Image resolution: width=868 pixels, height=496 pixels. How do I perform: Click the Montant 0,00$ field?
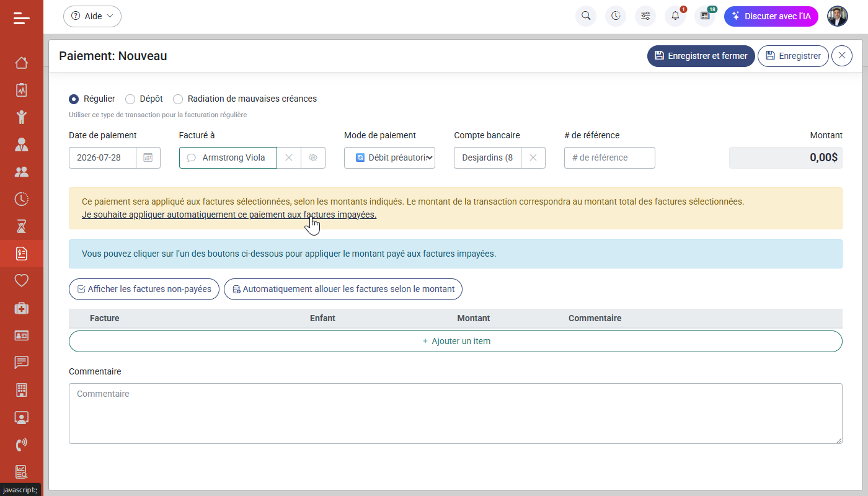point(786,157)
